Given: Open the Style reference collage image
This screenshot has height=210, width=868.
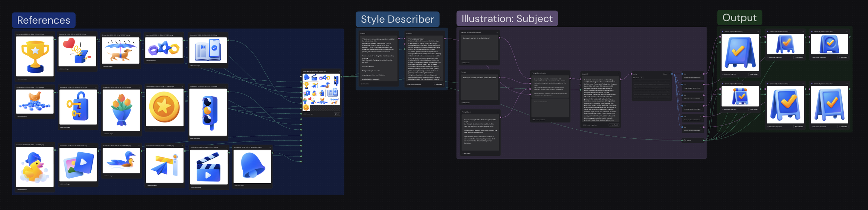Looking at the screenshot, I should tap(321, 92).
